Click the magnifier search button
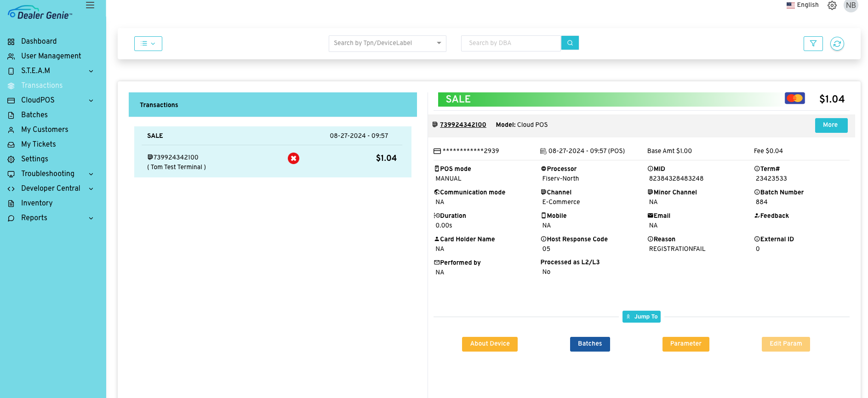The height and width of the screenshot is (398, 868). (570, 43)
